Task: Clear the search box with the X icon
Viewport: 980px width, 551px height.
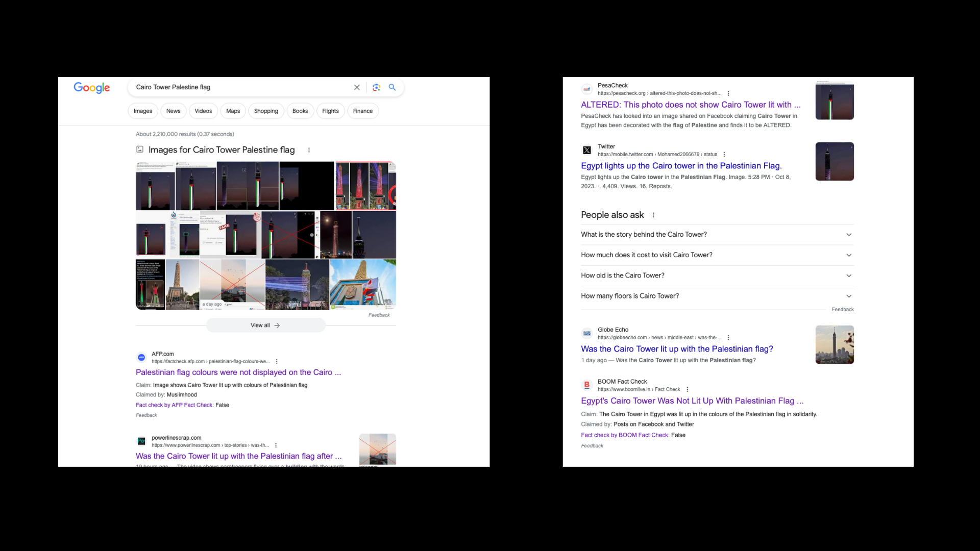Action: (x=357, y=87)
